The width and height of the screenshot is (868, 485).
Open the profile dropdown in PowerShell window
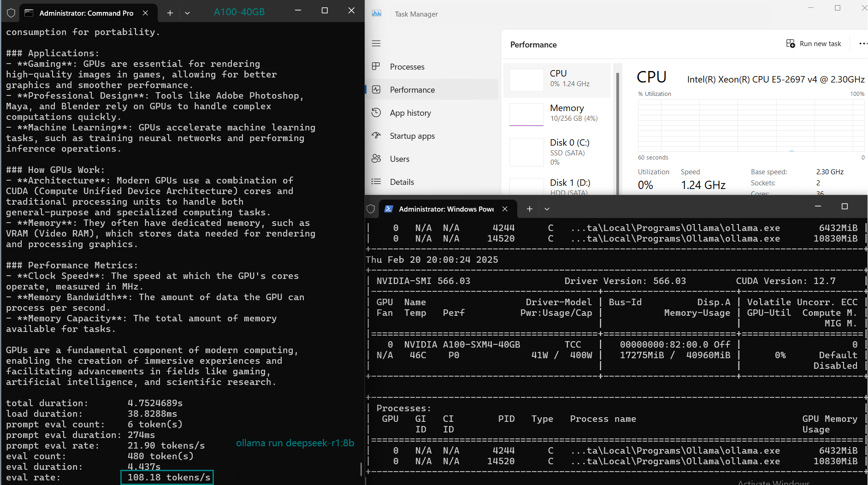click(547, 209)
